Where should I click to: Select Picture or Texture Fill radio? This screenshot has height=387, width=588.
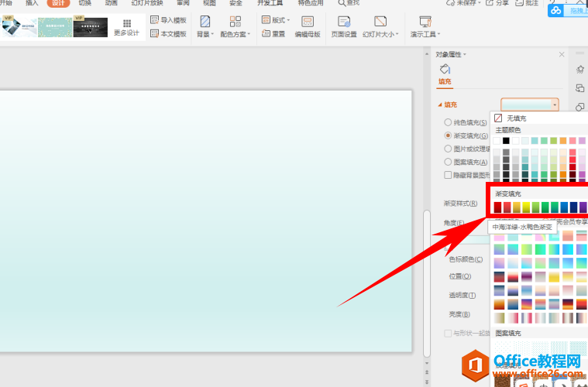[448, 149]
